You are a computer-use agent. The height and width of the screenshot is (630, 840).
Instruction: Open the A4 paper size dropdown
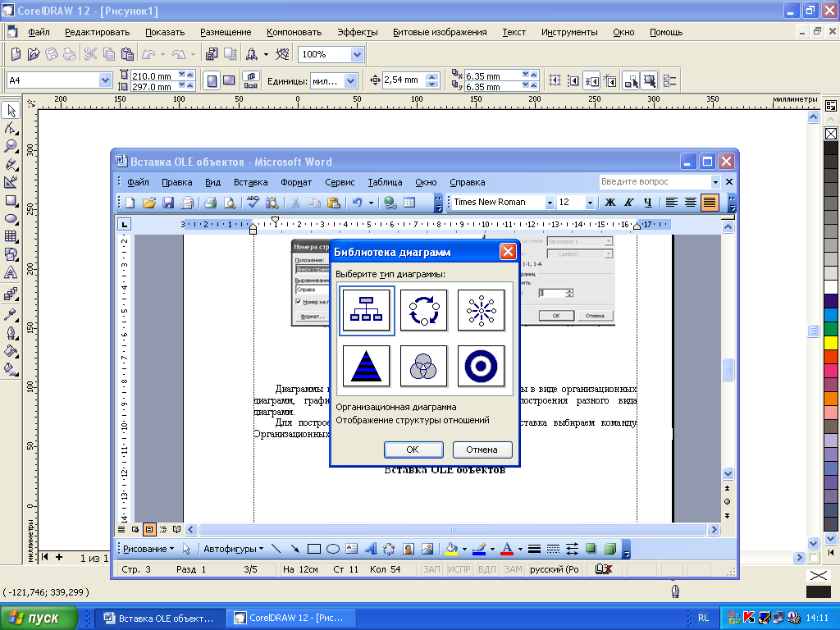105,80
